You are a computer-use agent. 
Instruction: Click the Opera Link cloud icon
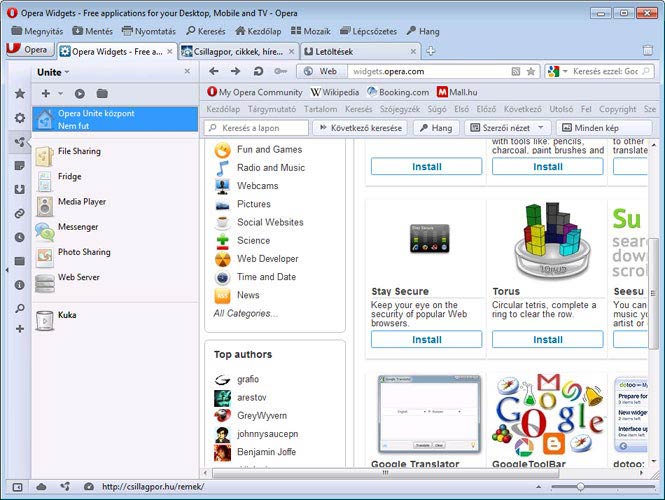tap(41, 487)
